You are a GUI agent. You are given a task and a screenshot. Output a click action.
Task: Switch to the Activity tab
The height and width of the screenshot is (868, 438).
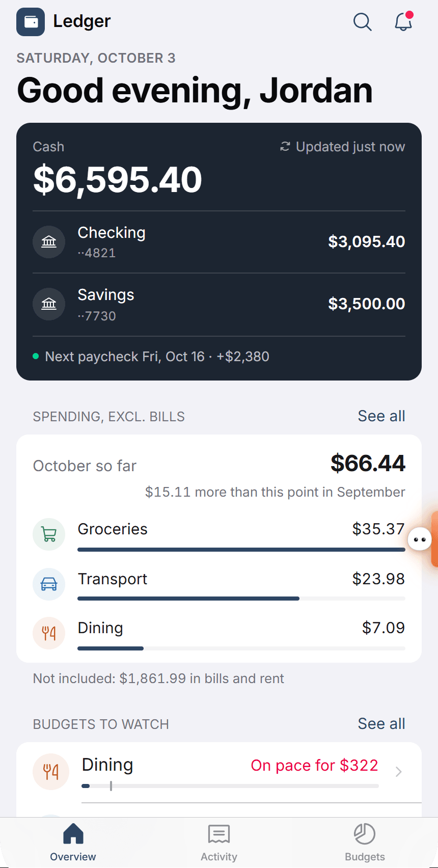pyautogui.click(x=219, y=843)
